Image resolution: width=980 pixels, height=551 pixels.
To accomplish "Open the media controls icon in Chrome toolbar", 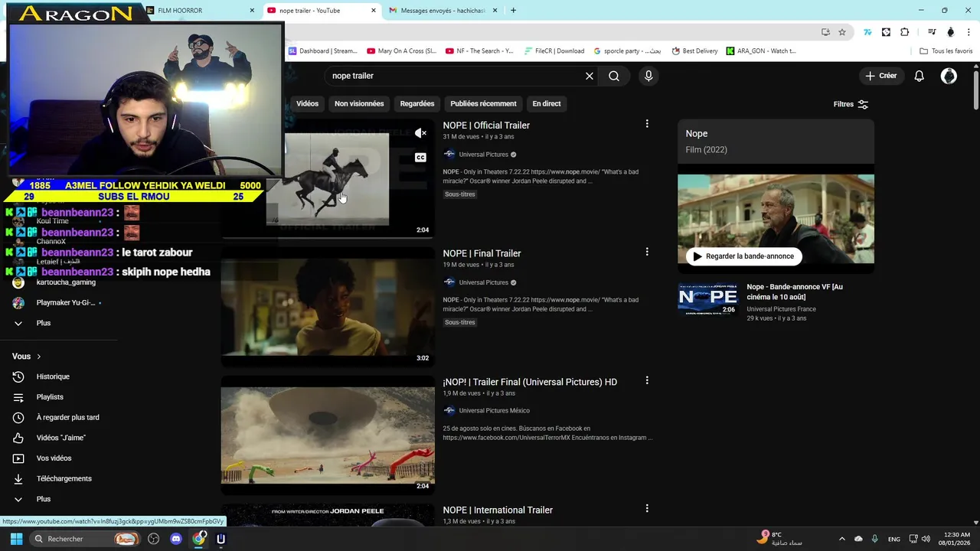I will click(x=932, y=32).
